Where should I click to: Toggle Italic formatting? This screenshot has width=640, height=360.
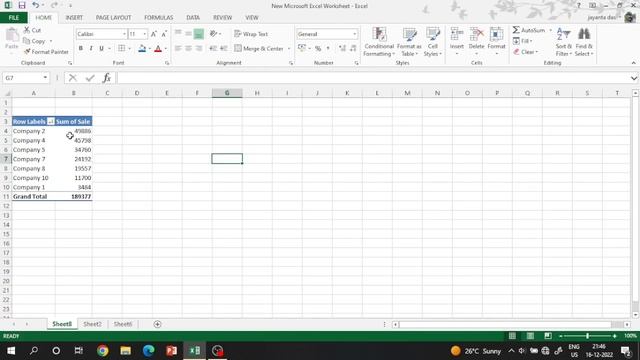tap(91, 48)
